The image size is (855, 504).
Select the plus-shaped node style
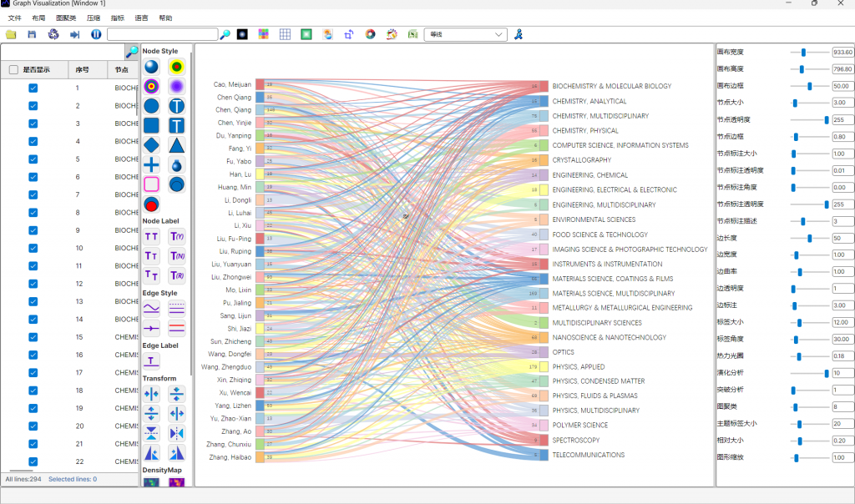tap(151, 164)
